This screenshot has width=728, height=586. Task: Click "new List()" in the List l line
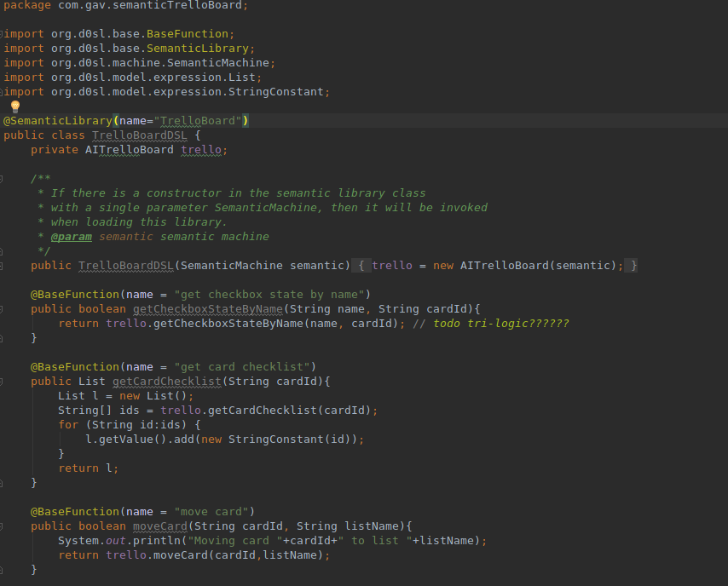(153, 396)
